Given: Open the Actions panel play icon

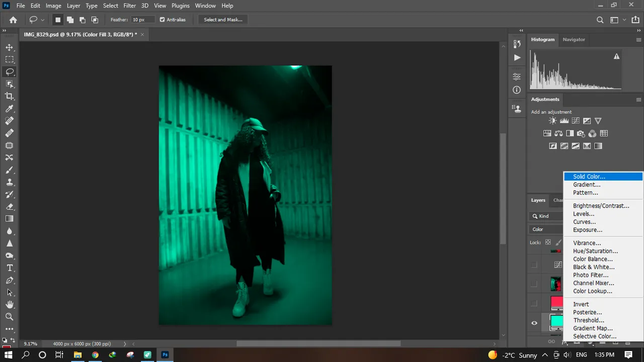Looking at the screenshot, I should pos(517,57).
